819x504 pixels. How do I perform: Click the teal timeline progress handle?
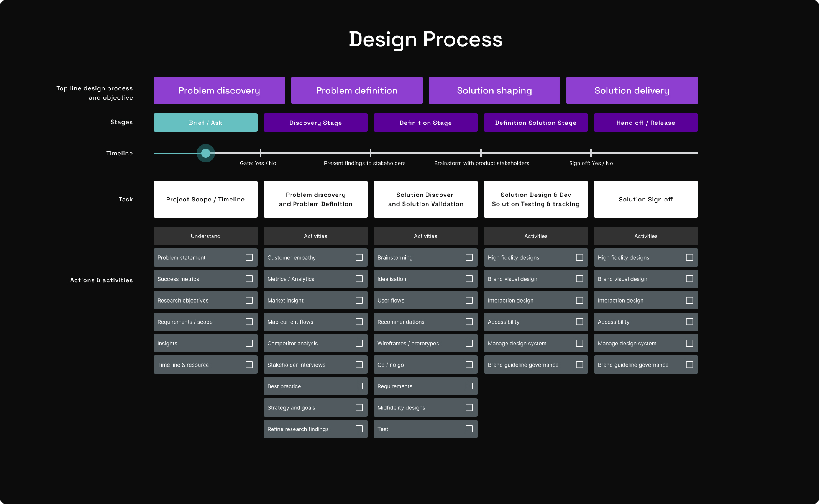coord(206,153)
